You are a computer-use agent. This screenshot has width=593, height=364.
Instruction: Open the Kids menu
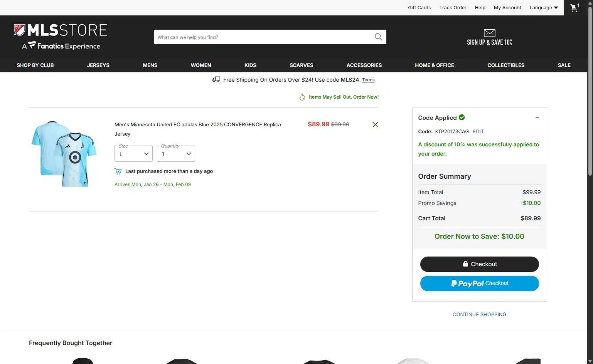250,65
